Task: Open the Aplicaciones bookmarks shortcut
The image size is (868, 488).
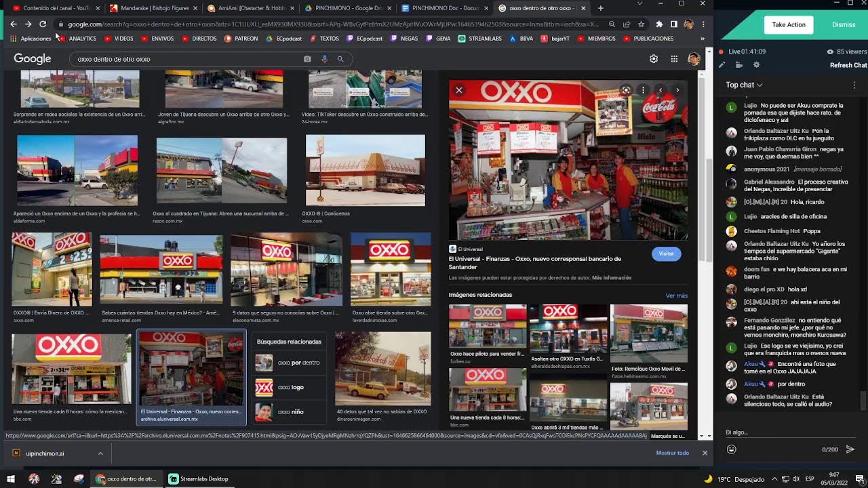Action: click(x=31, y=39)
